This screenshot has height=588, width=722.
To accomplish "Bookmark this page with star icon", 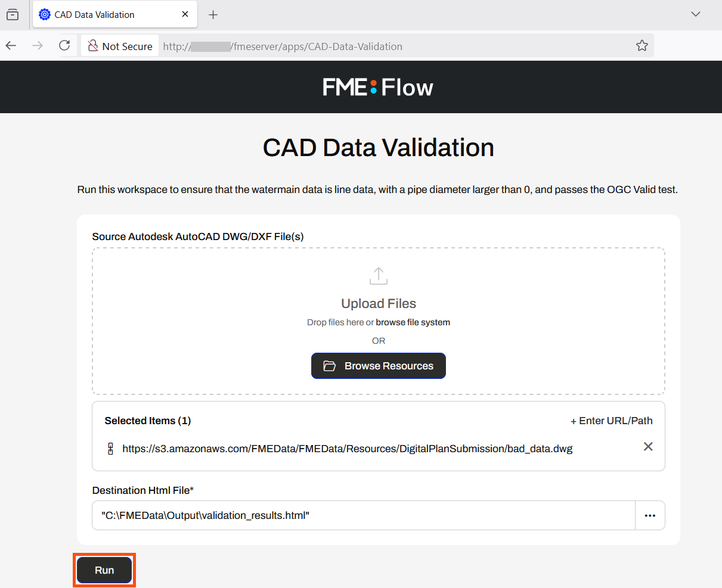I will click(642, 46).
